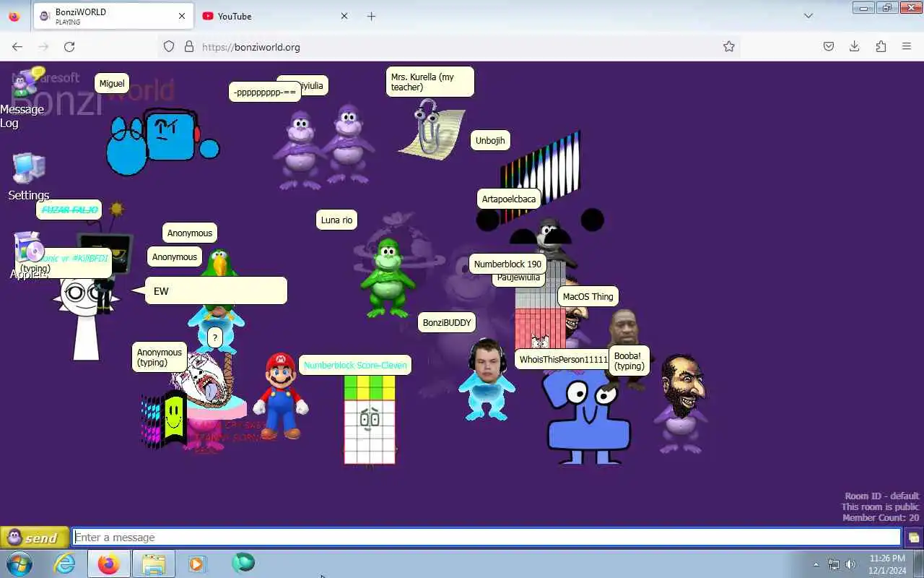Click the Mario character
The width and height of the screenshot is (924, 578).
pos(281,396)
